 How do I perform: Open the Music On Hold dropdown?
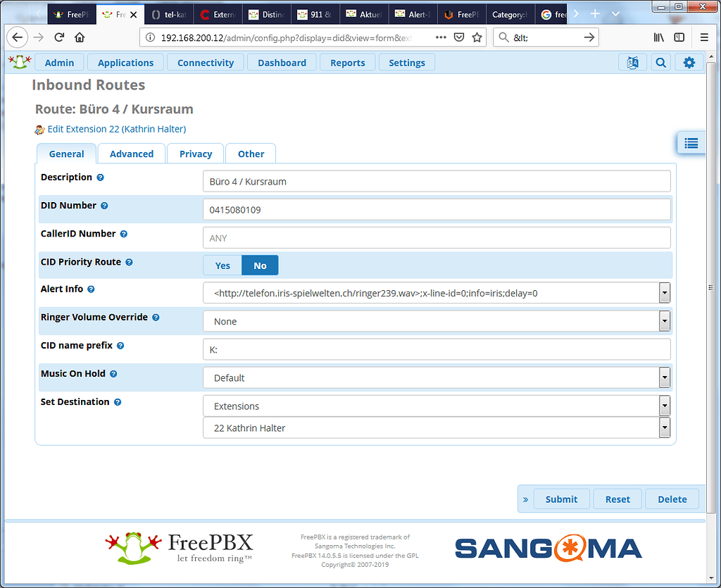tap(663, 377)
